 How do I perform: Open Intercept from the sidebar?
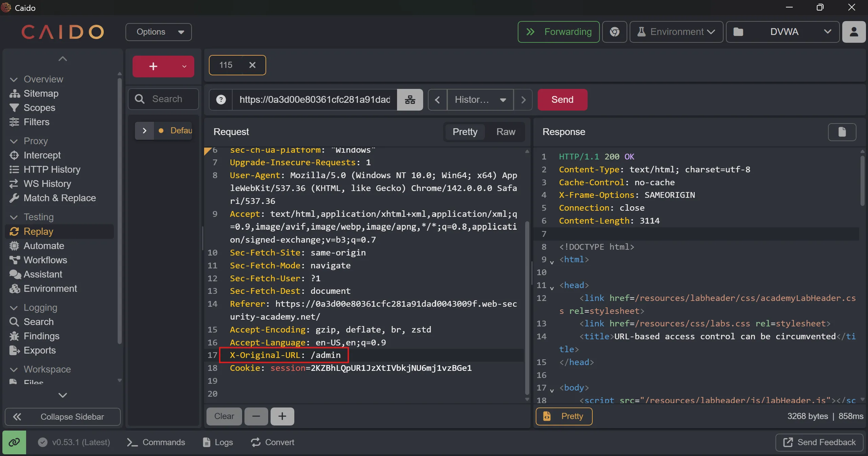coord(42,155)
